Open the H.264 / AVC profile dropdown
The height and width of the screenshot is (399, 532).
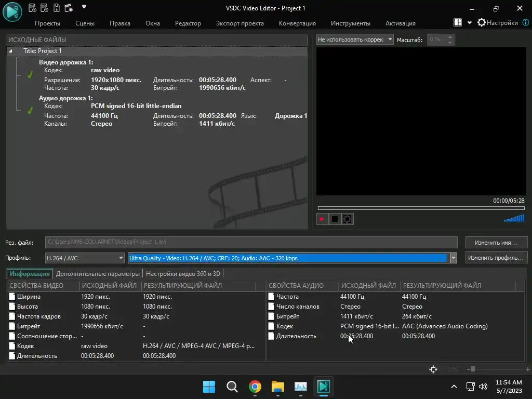click(85, 258)
